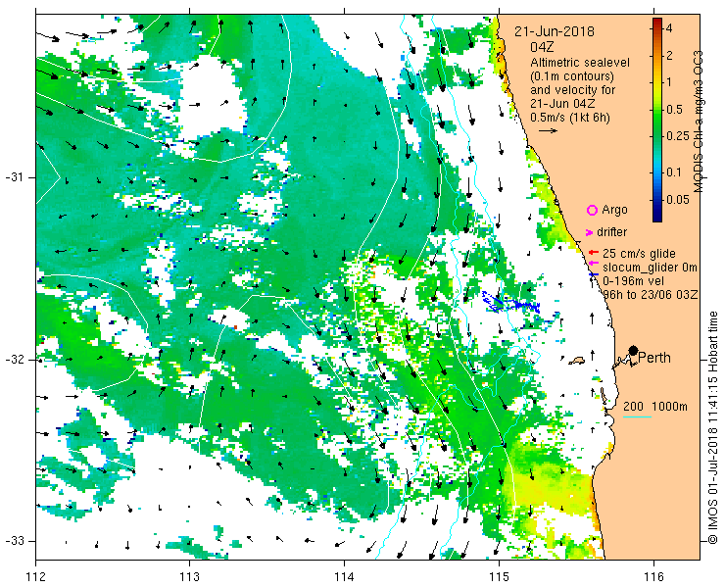Click the colorbar tick label '4'

[669, 28]
